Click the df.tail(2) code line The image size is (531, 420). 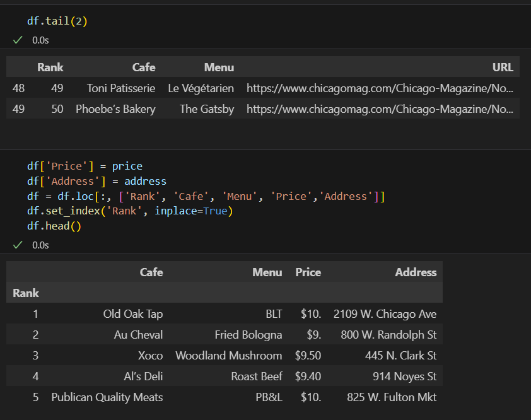pos(57,21)
